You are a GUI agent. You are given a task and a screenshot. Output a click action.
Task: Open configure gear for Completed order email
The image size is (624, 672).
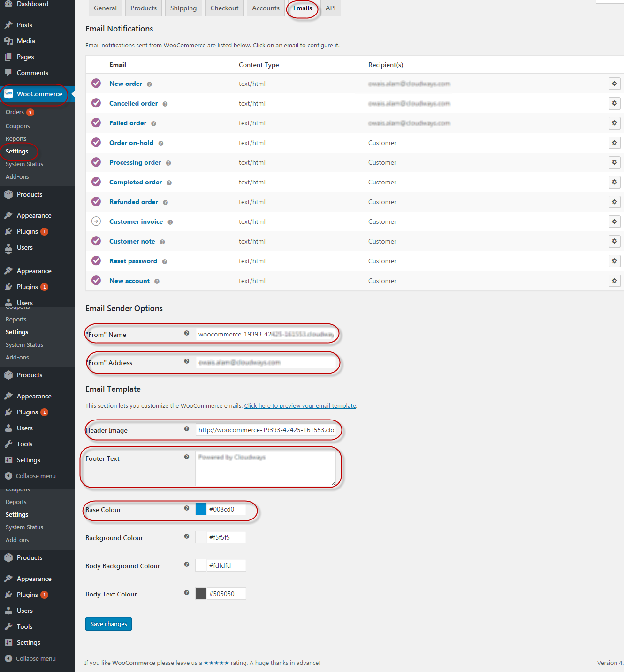(614, 182)
